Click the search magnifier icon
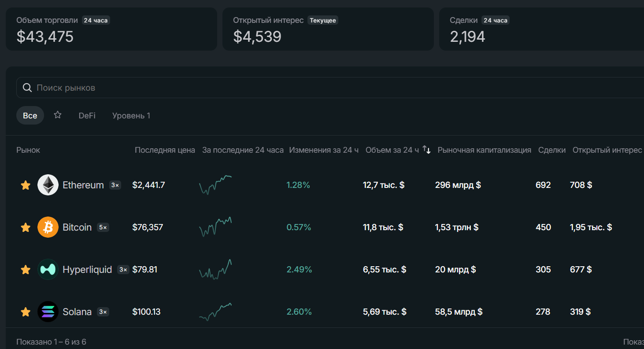 point(27,88)
